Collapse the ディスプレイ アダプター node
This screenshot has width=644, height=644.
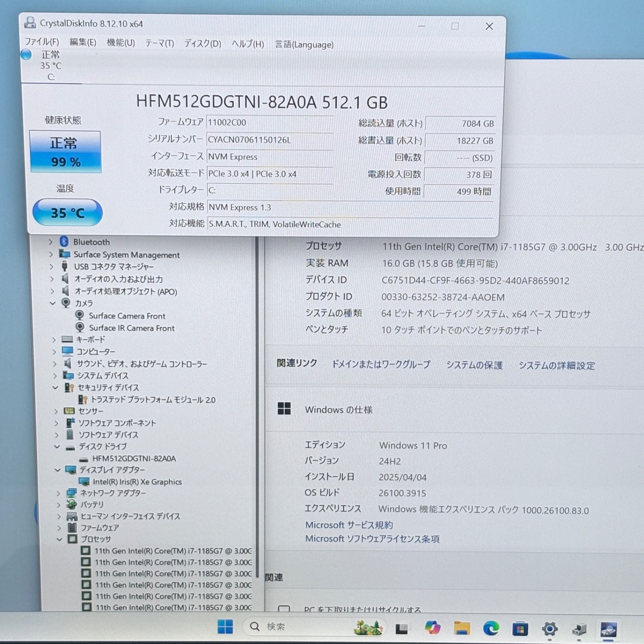point(58,470)
